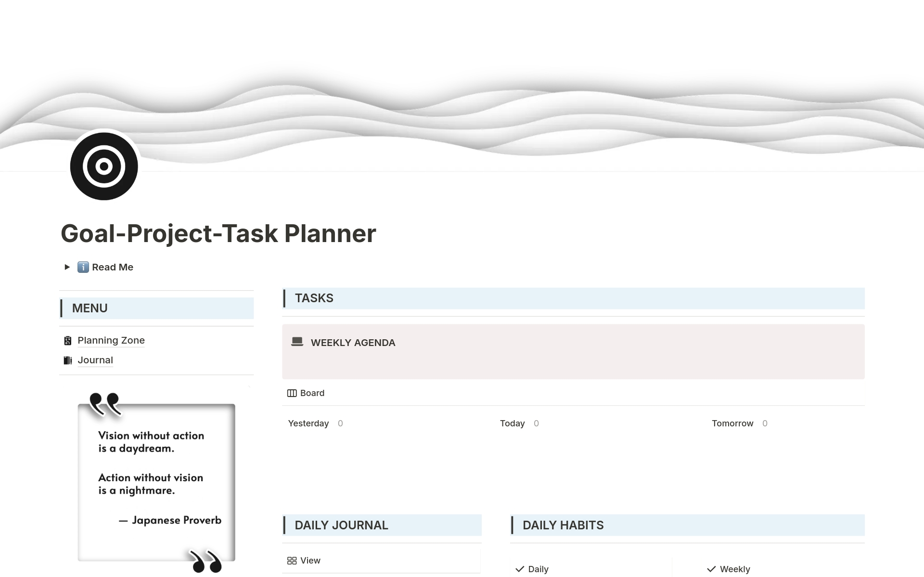Toggle the Today column visibility
This screenshot has height=577, width=924.
(x=513, y=423)
